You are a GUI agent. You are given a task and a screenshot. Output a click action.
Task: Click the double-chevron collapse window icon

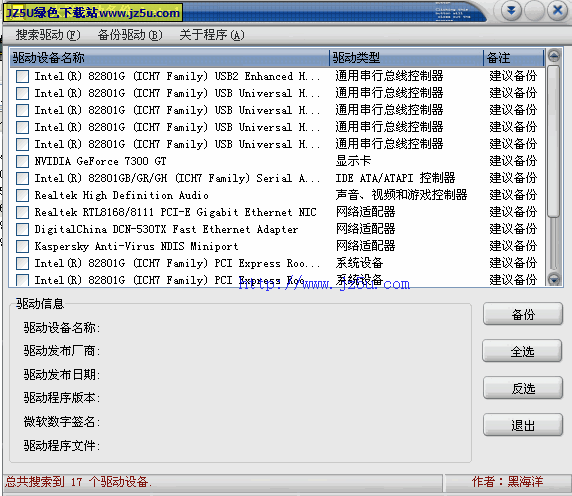point(511,11)
